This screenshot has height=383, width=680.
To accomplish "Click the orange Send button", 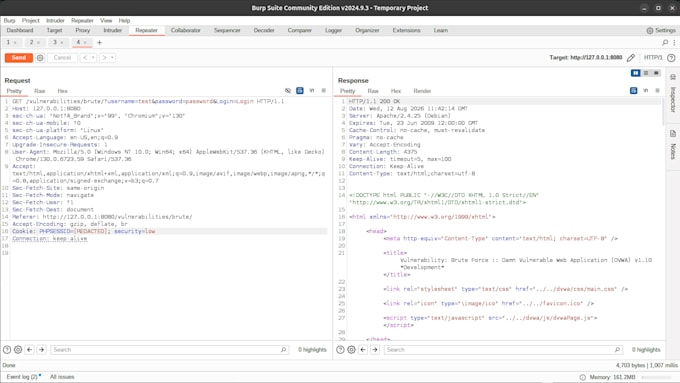I will tap(19, 58).
